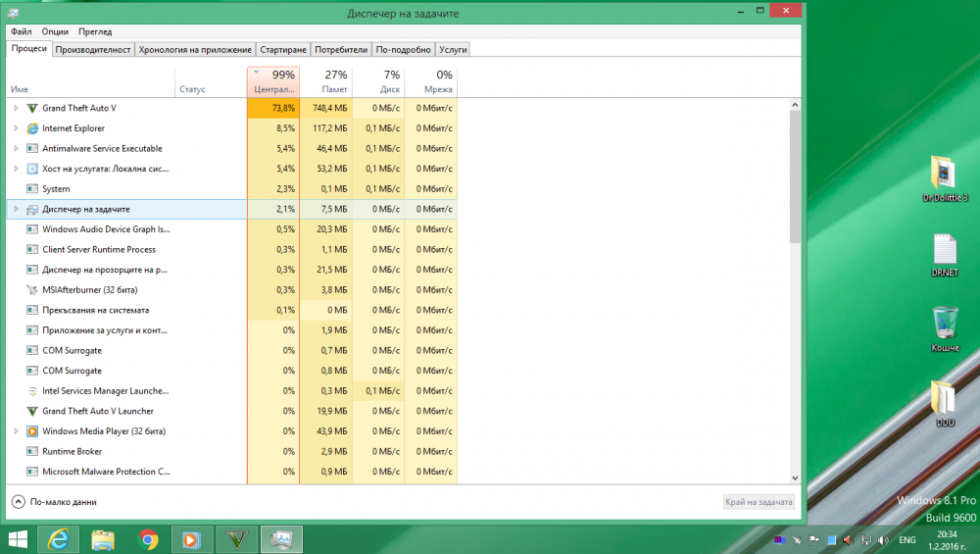980x554 pixels.
Task: Click the Task Manager taskbar icon
Action: coord(281,539)
